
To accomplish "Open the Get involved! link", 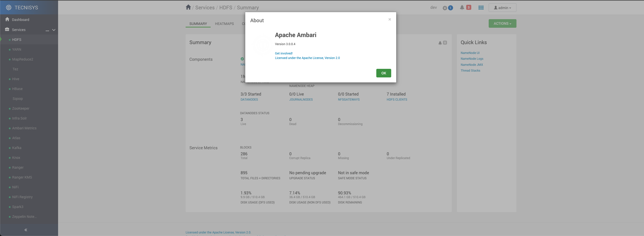I will coord(284,53).
